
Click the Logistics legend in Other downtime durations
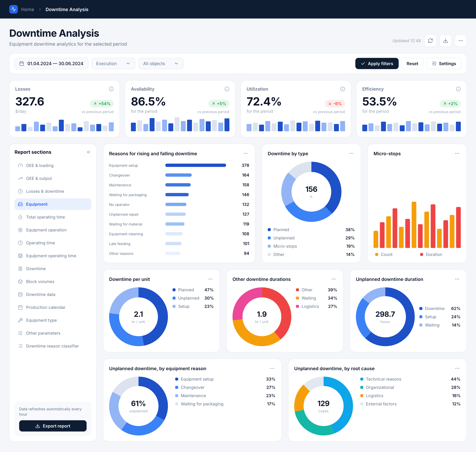pyautogui.click(x=316, y=307)
